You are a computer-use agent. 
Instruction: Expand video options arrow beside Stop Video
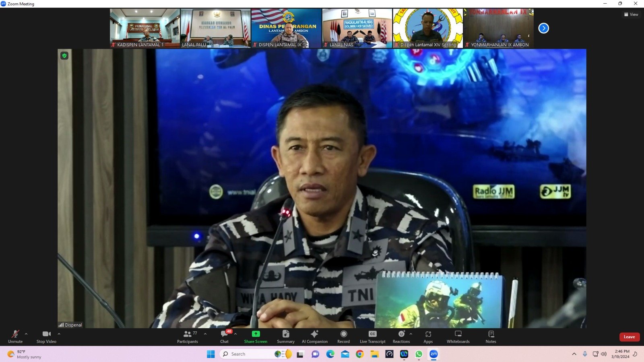[59, 334]
